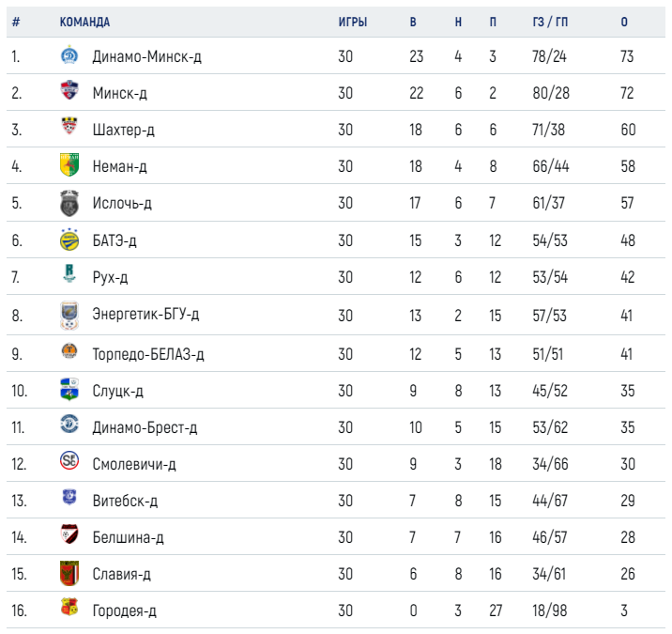
Task: Click the Энергетик-БГУ-д club crest
Action: pos(69,314)
